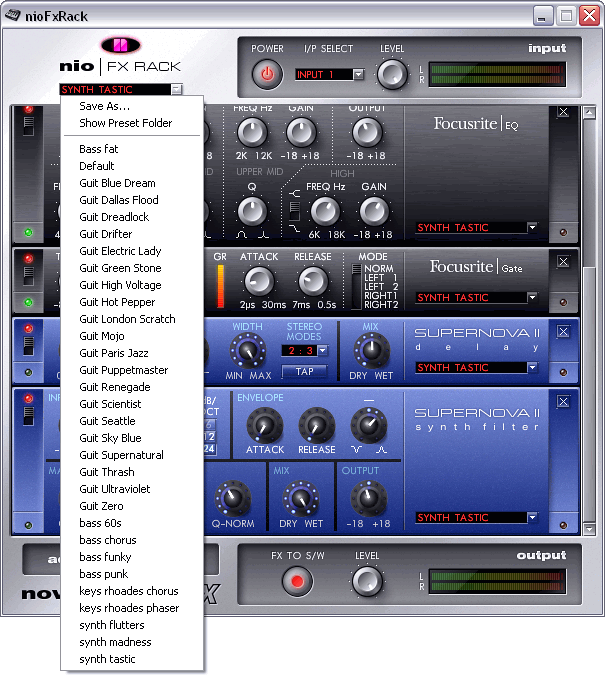Select the Guit Electric Lady preset
605x680 pixels.
pyautogui.click(x=132, y=251)
